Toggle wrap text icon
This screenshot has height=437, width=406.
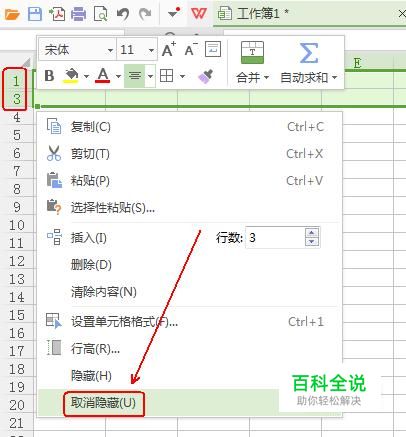[x=213, y=49]
